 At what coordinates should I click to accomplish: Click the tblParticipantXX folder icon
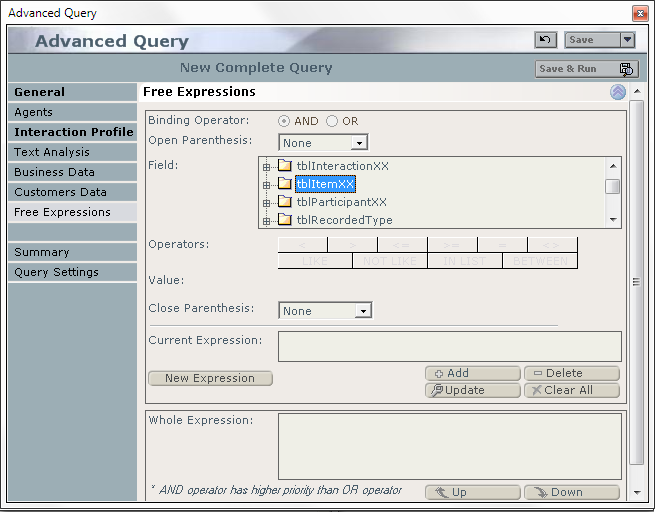coord(284,202)
